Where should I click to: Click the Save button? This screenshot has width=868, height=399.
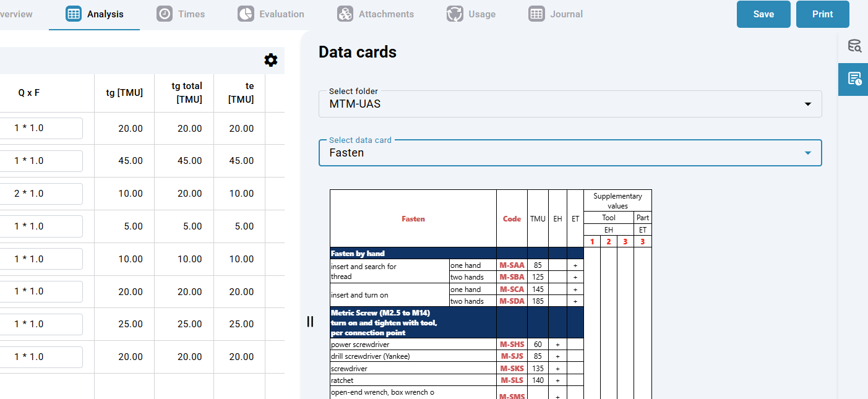coord(763,14)
